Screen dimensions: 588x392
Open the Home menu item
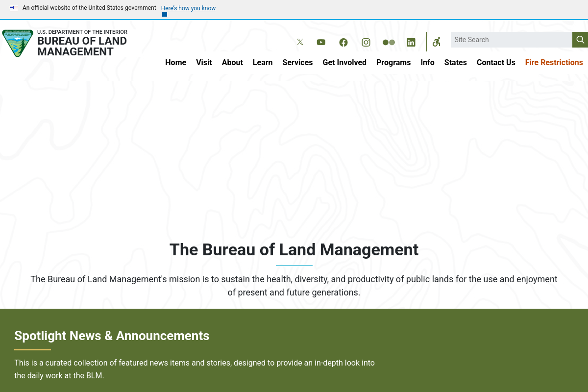(x=175, y=62)
